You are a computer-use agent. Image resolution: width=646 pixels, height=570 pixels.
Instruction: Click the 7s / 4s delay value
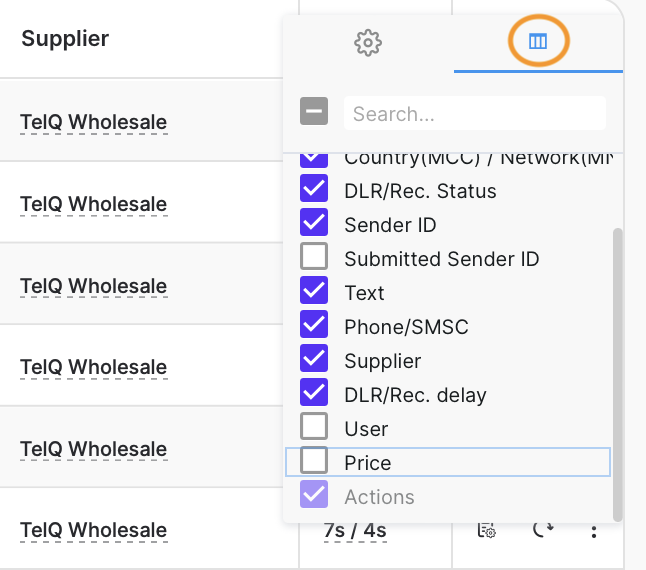click(355, 530)
